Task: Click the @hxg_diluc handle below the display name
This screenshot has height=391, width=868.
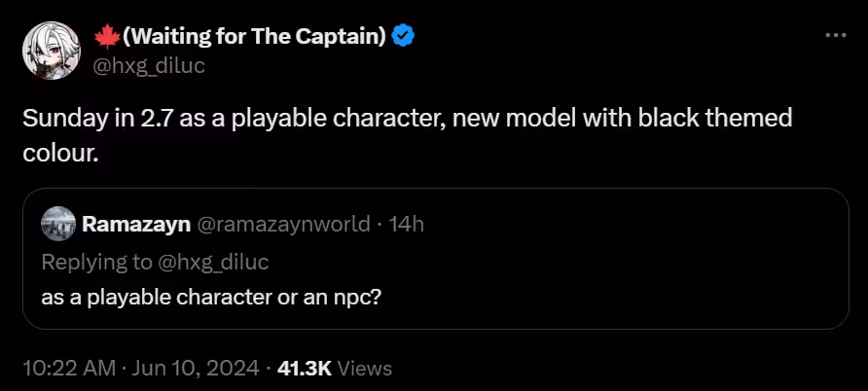Action: coord(149,65)
